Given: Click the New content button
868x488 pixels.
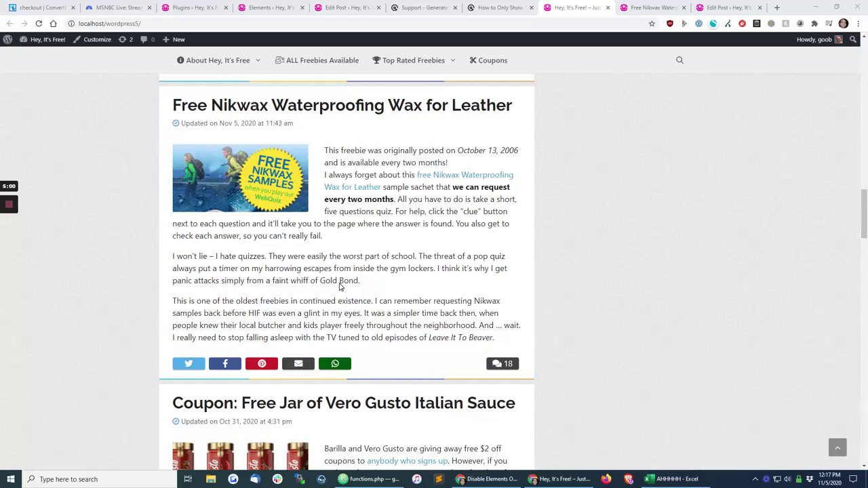Looking at the screenshot, I should click(174, 39).
